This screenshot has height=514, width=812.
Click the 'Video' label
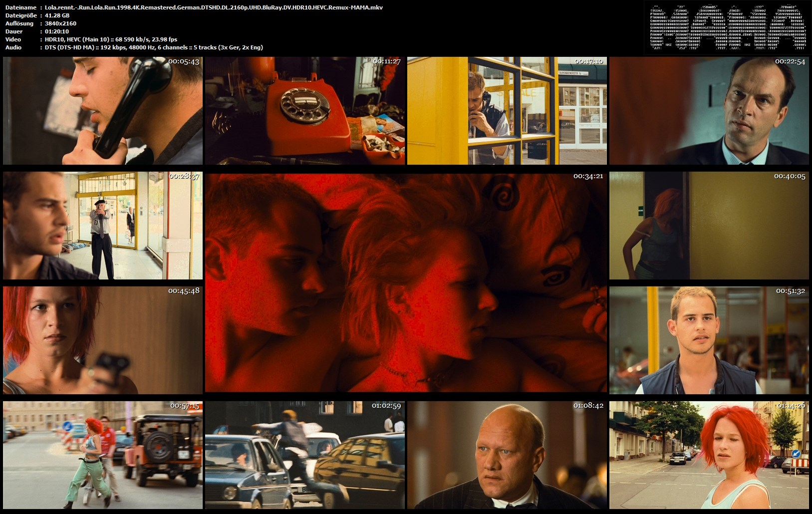(13, 39)
